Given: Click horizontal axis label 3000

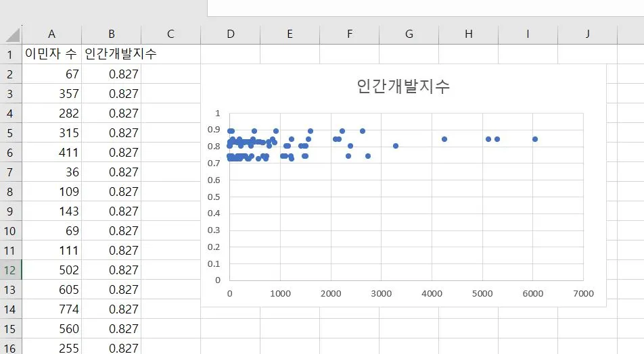Looking at the screenshot, I should tap(381, 294).
